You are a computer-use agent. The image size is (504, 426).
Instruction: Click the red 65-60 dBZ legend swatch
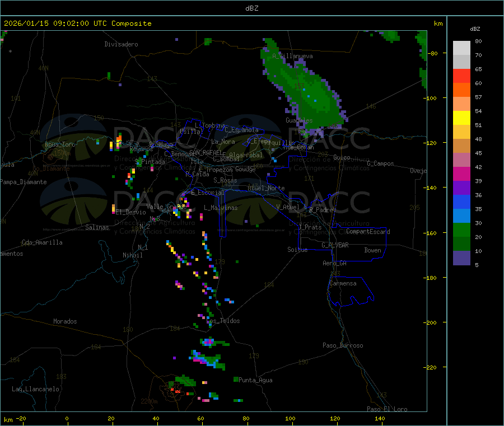click(461, 76)
